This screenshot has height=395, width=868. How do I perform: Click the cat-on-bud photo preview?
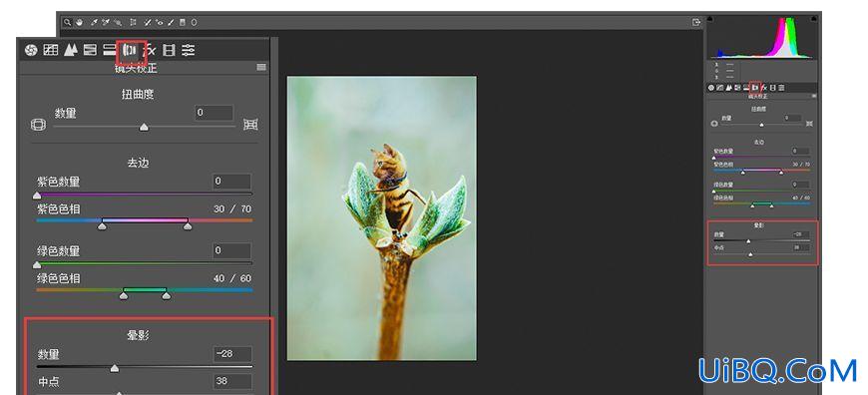381,218
